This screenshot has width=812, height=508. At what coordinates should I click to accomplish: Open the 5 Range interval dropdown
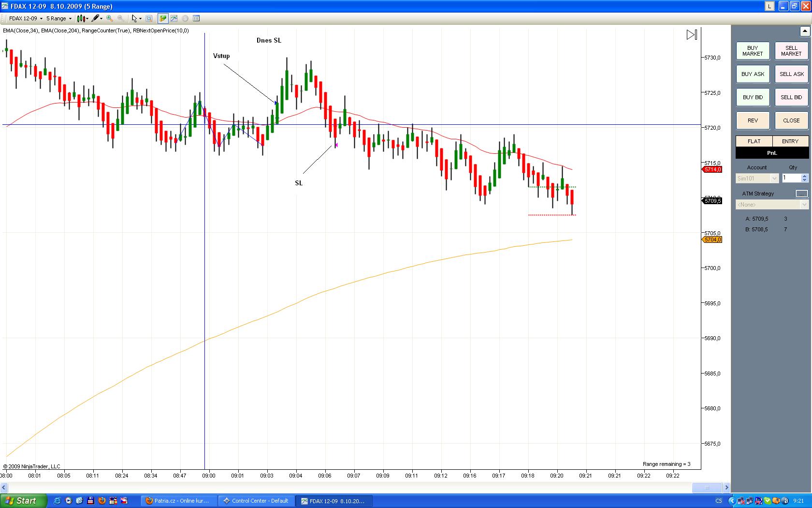pos(59,18)
